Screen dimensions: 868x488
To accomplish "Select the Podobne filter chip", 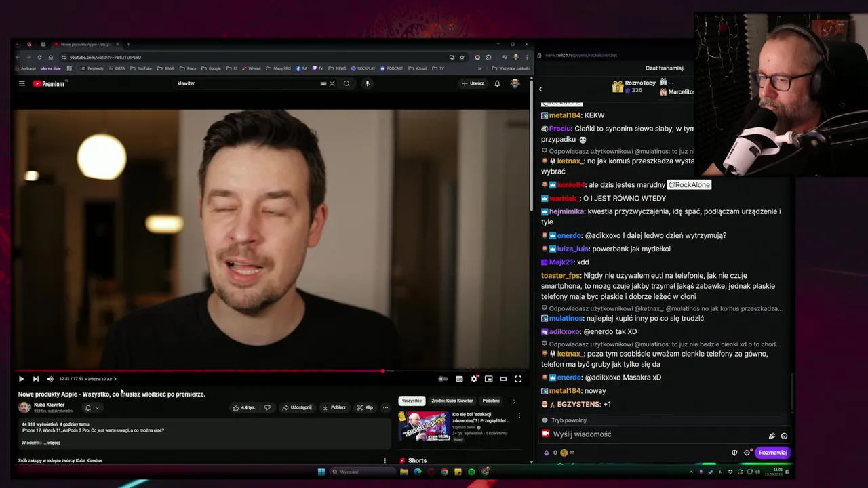I will pyautogui.click(x=491, y=401).
